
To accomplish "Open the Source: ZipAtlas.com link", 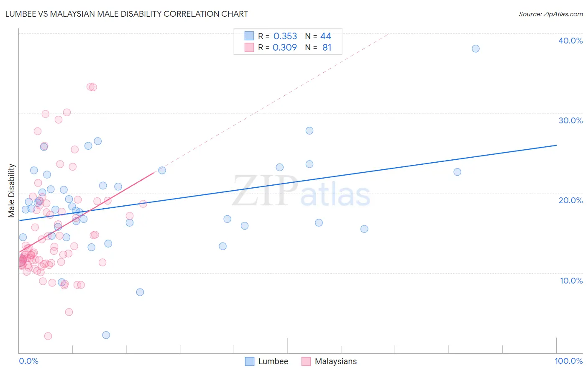I will pyautogui.click(x=551, y=14).
